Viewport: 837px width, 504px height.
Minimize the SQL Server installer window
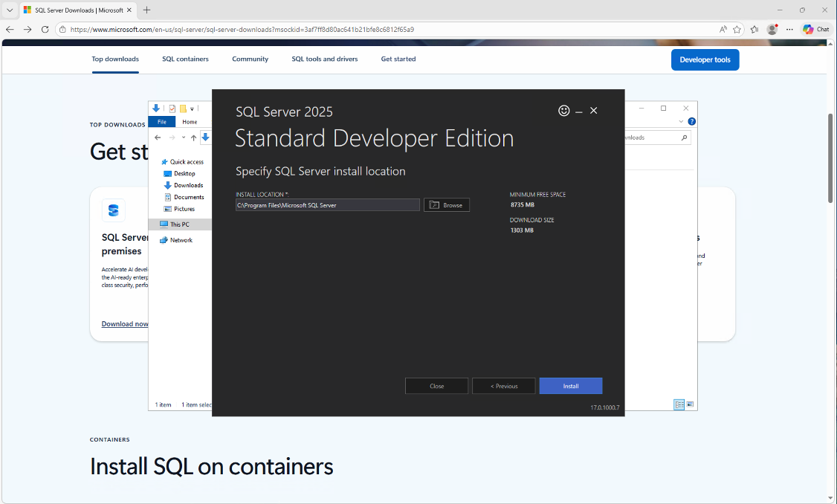coord(578,111)
